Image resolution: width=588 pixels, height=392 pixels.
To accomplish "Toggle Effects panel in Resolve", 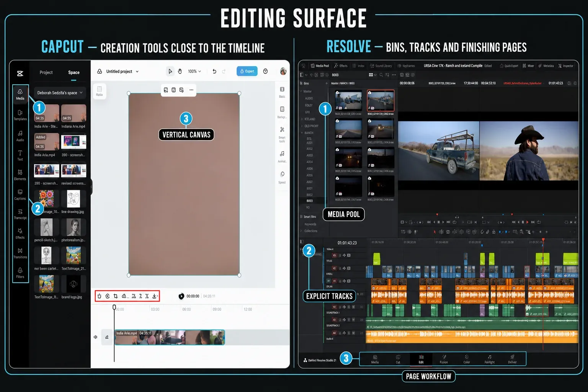I will (x=341, y=66).
